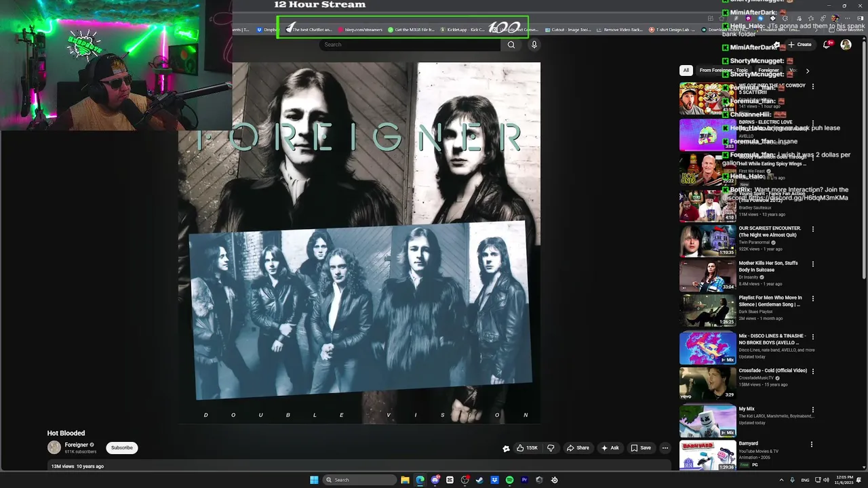The image size is (868, 488).
Task: Open the Other favorites folder
Action: [x=846, y=30]
